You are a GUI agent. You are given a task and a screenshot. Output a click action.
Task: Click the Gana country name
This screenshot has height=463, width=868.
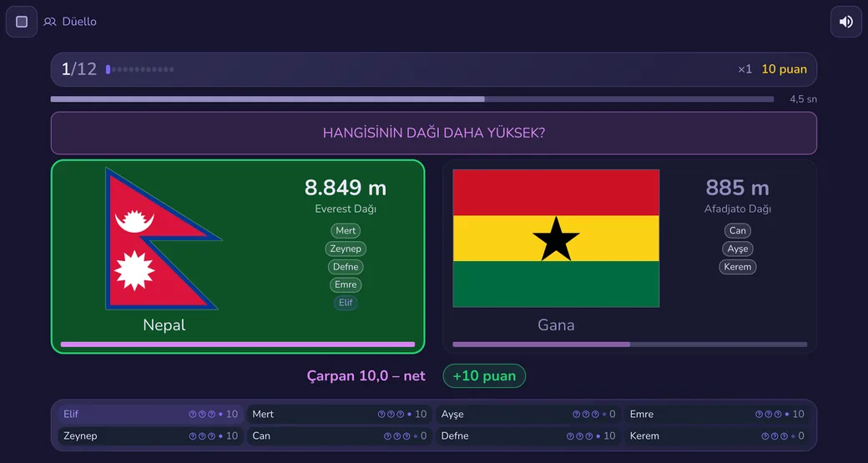(x=556, y=325)
